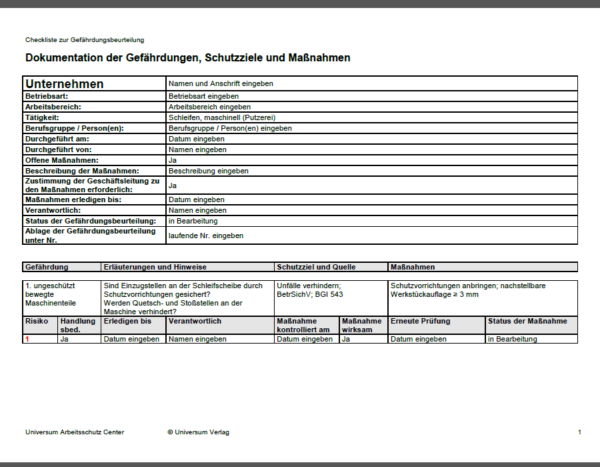
Task: Click 'in Bearbeitung' in 'Status der Gefährdungsbeurteilung' row
Action: pos(193,221)
